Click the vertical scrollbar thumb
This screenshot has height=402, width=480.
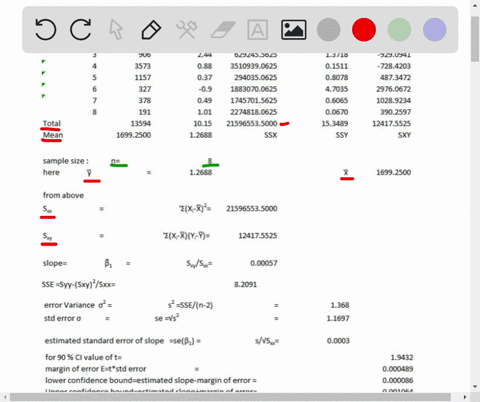(x=475, y=39)
